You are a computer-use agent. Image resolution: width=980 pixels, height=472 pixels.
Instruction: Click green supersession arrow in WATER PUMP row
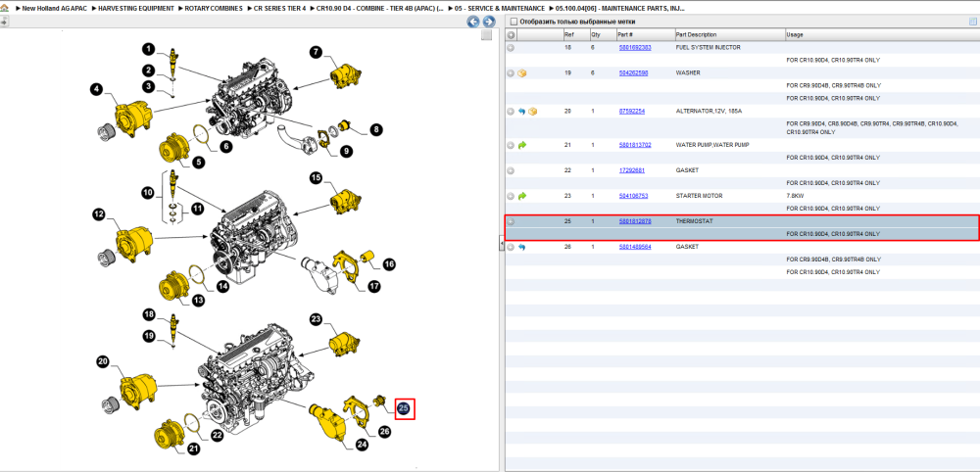pos(522,145)
